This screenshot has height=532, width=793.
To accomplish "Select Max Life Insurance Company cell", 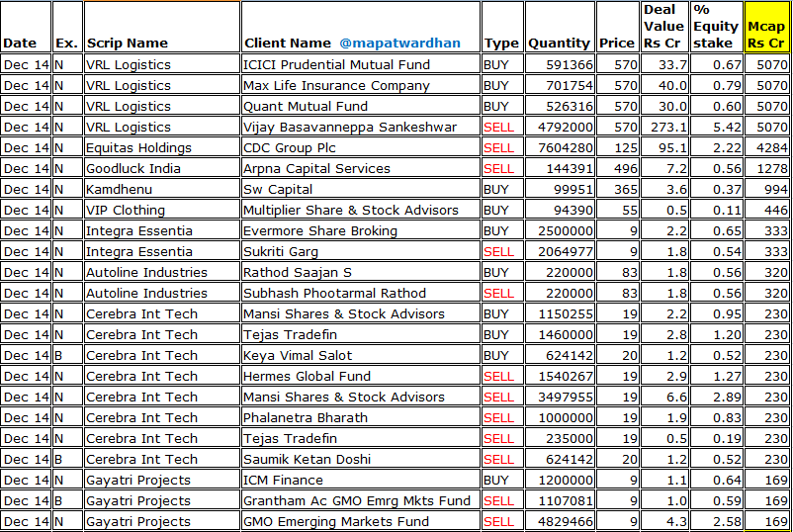I will (361, 85).
